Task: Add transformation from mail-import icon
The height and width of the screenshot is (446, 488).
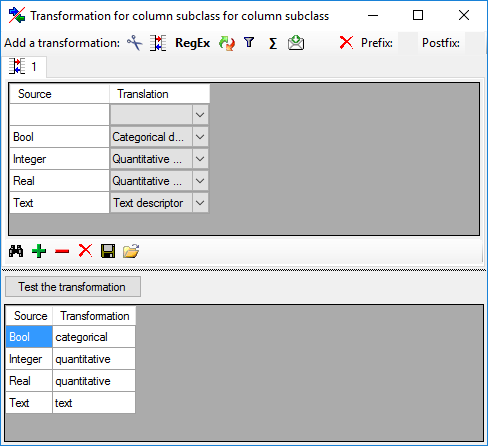Action: [296, 43]
